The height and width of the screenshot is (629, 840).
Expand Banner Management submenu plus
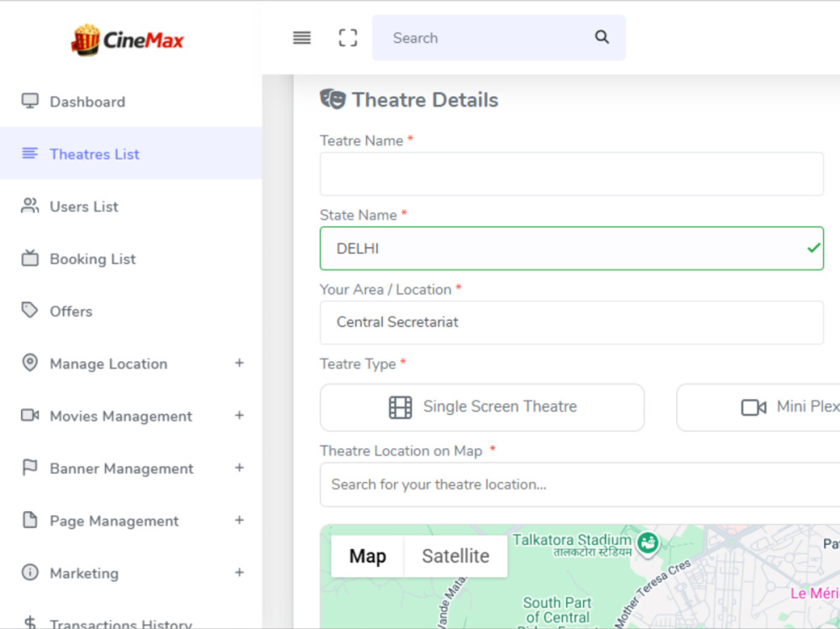239,468
